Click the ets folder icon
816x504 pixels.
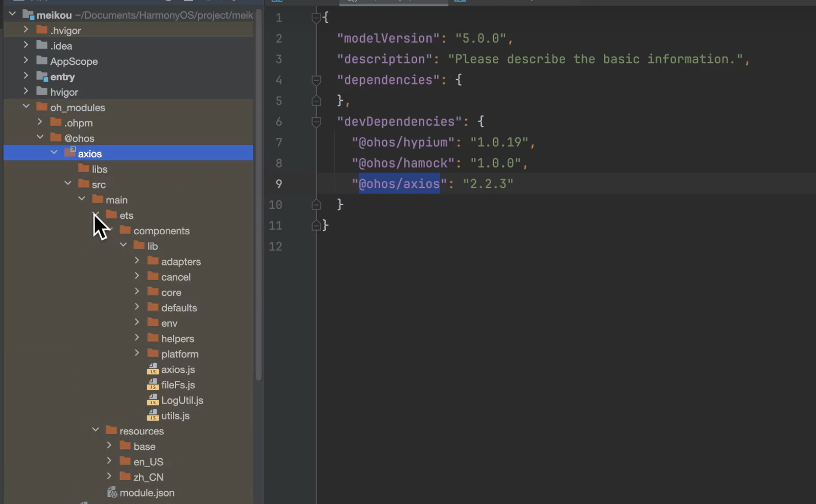click(111, 215)
